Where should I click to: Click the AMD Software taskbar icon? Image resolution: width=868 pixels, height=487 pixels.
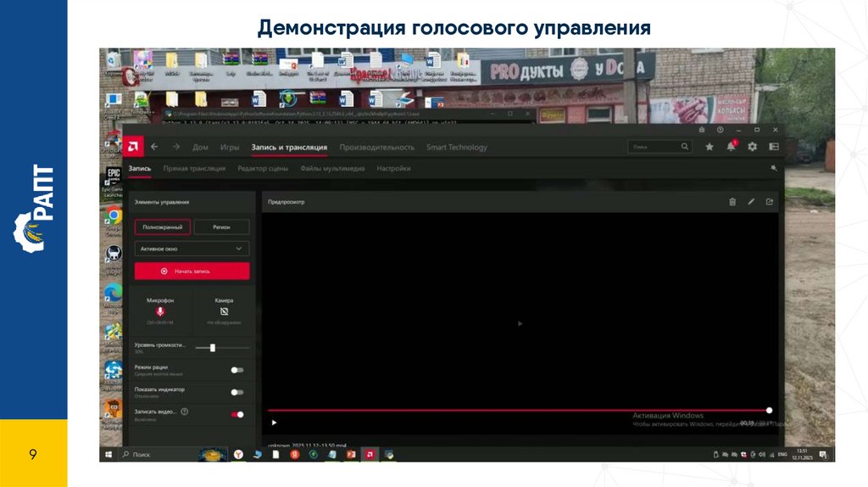370,454
